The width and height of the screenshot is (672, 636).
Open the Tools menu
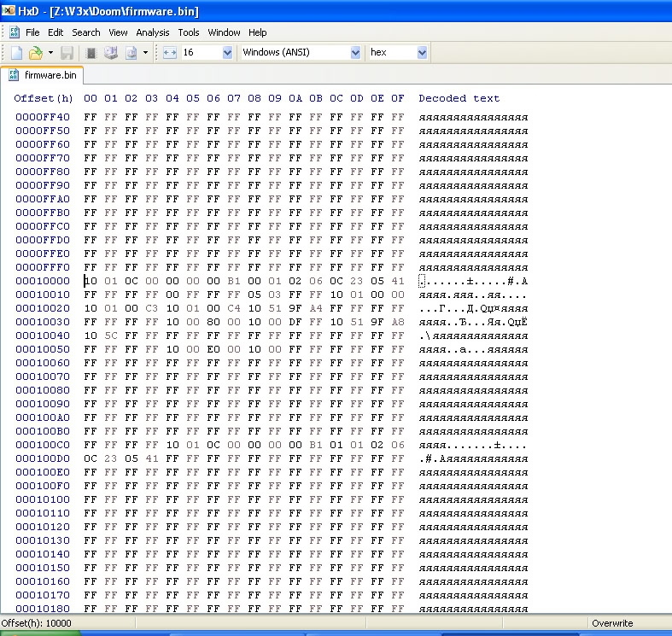pyautogui.click(x=189, y=32)
